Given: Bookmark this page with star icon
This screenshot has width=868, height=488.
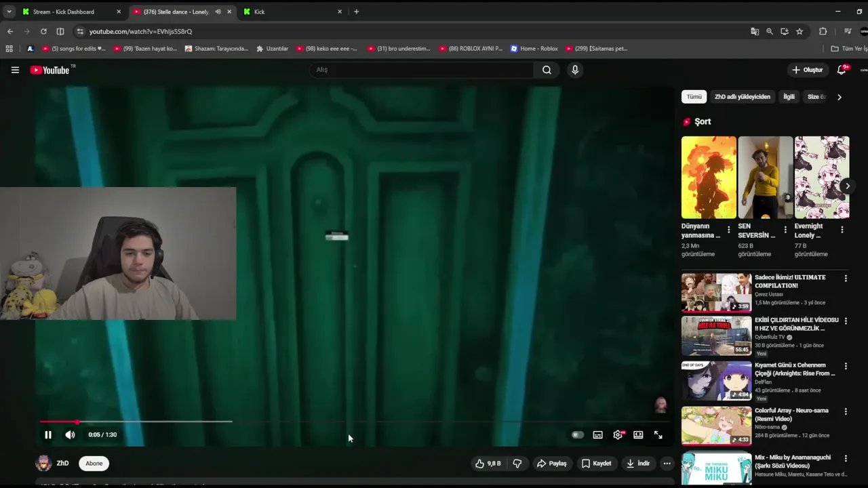Looking at the screenshot, I should click(800, 31).
